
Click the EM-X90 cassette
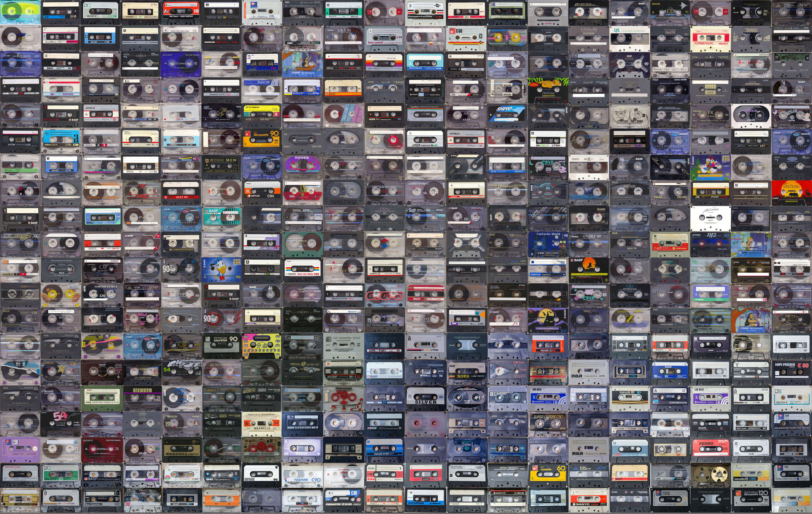(507, 372)
